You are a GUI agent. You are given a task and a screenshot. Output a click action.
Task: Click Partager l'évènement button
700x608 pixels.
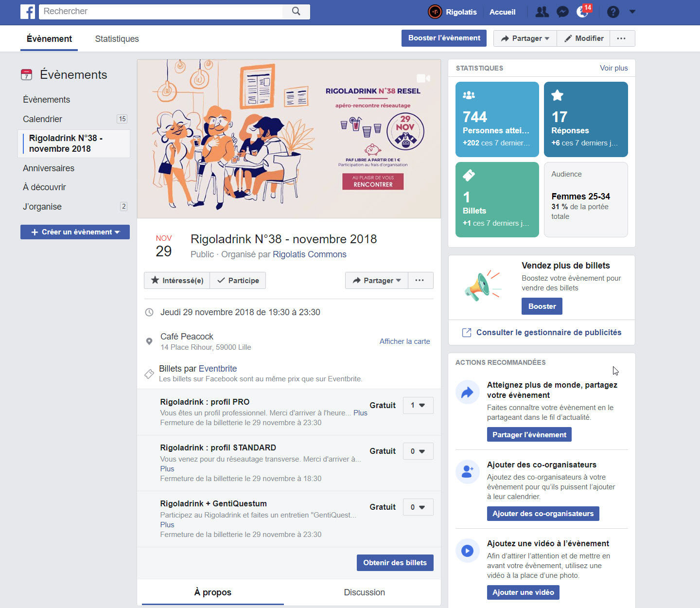tap(529, 434)
